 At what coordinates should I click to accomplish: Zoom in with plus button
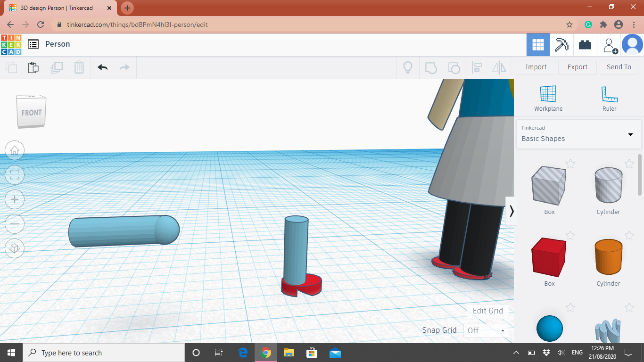coord(15,199)
